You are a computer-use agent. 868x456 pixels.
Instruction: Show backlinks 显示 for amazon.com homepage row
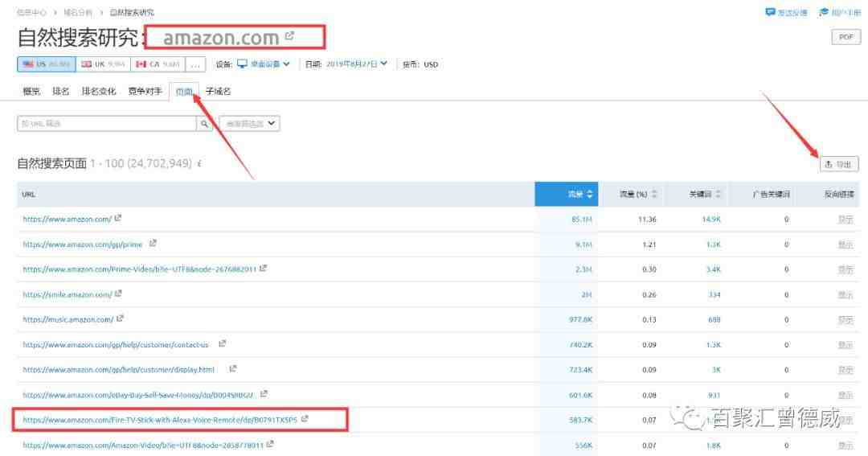845,220
